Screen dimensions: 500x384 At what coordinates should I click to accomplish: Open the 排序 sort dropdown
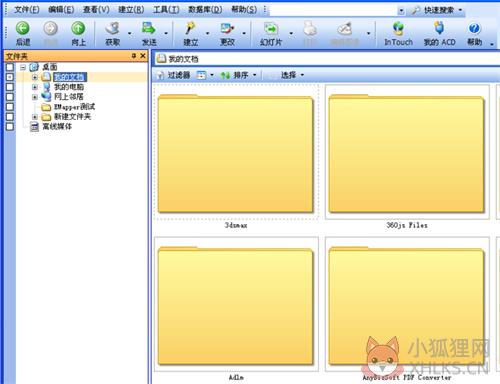[254, 75]
